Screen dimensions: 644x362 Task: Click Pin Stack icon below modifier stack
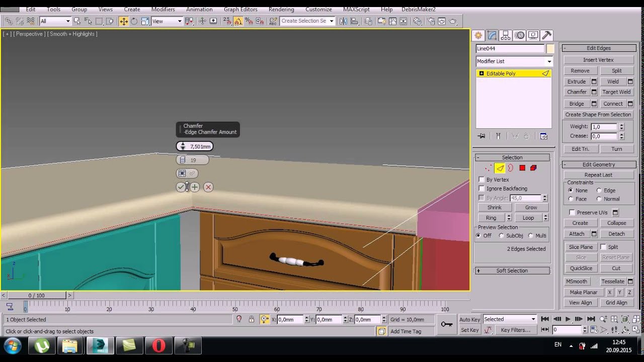481,136
